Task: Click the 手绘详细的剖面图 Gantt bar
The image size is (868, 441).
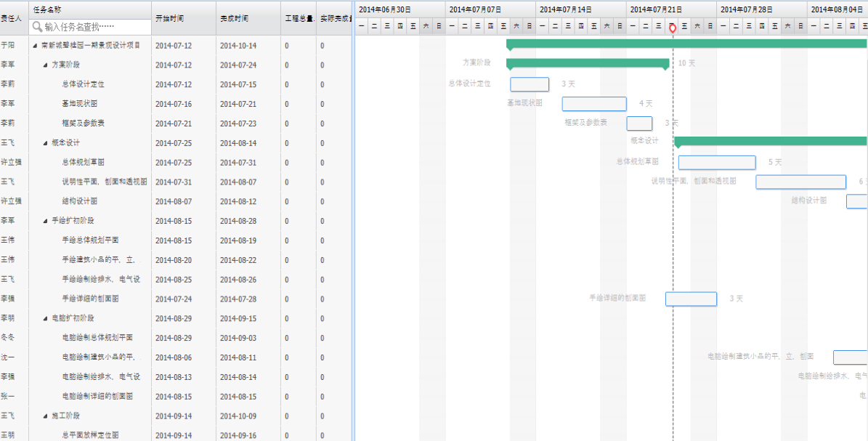Action: click(691, 299)
